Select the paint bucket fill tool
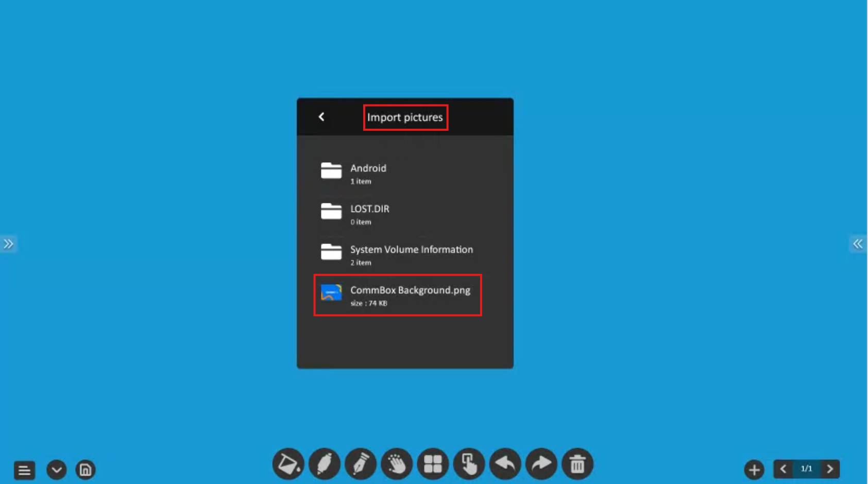Viewport: 868px width, 484px height. pos(288,464)
